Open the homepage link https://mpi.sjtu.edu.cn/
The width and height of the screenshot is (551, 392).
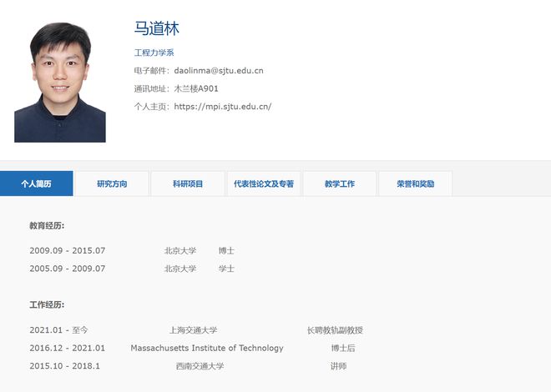[x=223, y=106]
